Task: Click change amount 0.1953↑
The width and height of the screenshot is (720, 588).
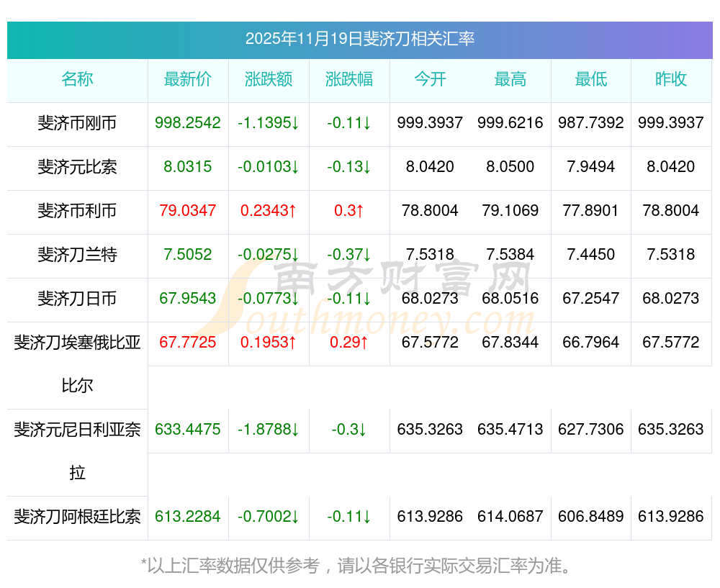Action: point(269,343)
